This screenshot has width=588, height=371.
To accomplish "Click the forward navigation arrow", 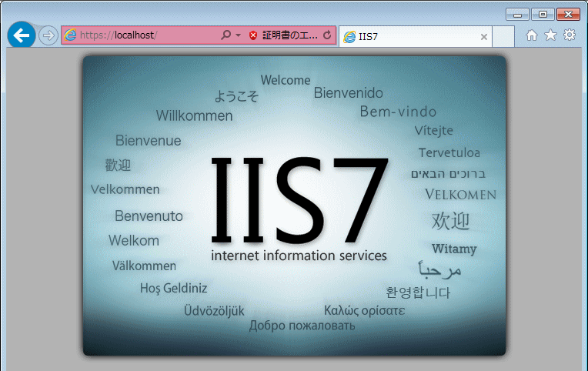I will (x=48, y=35).
